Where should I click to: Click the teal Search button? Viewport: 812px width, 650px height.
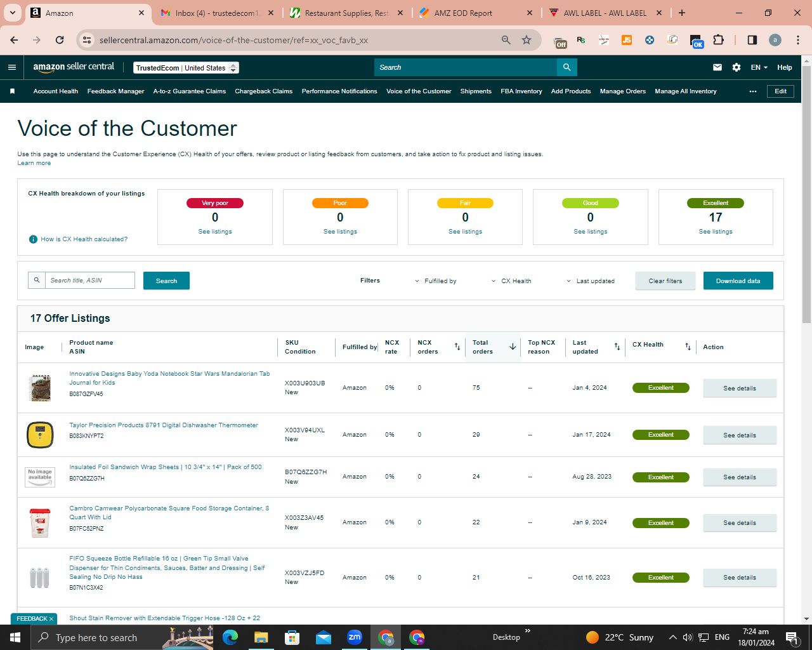click(167, 281)
